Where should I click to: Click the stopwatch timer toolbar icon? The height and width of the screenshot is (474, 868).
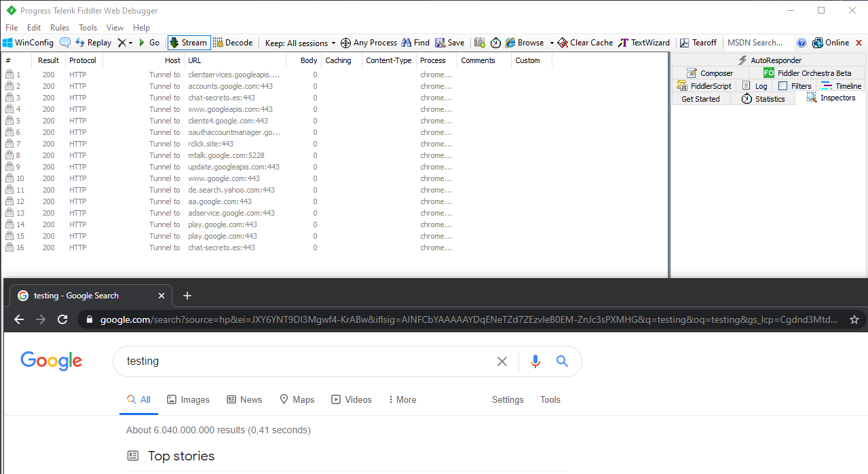tap(495, 43)
